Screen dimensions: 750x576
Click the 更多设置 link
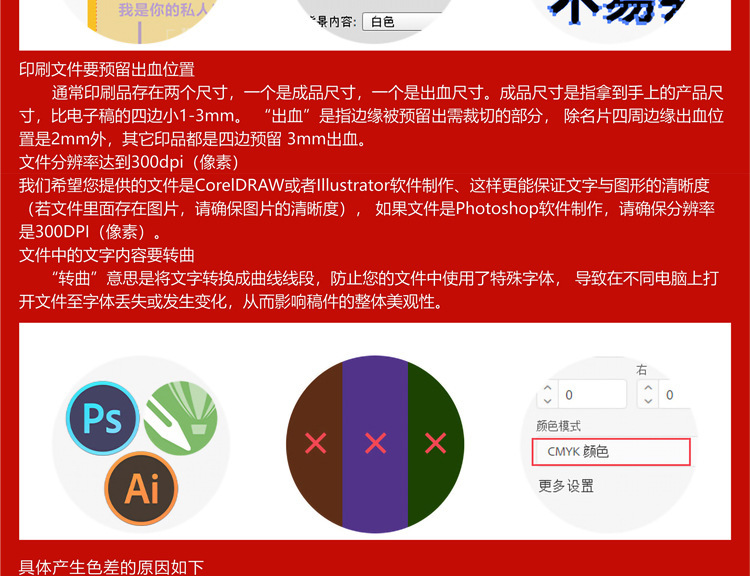coord(566,486)
